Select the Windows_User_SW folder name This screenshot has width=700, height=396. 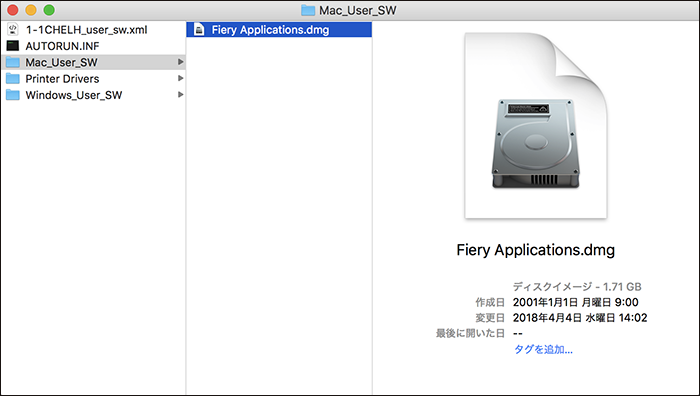tap(74, 95)
